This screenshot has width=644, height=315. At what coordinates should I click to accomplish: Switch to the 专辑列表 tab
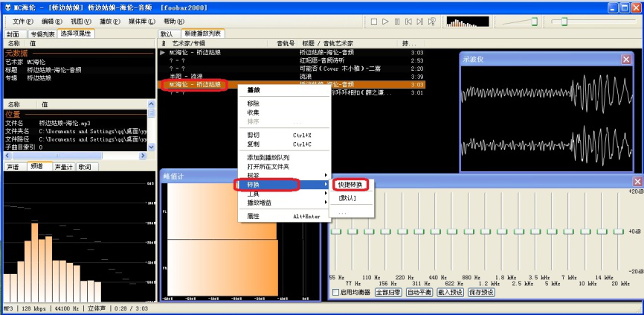coord(42,34)
